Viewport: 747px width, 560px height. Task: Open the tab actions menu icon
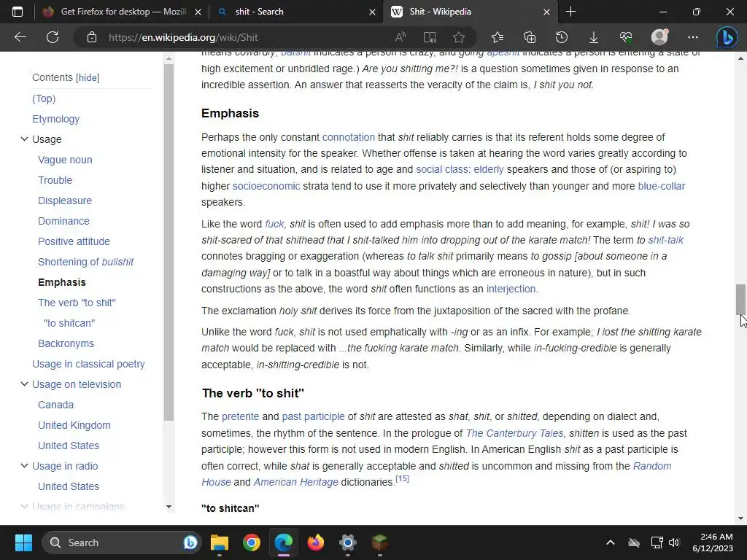point(18,12)
